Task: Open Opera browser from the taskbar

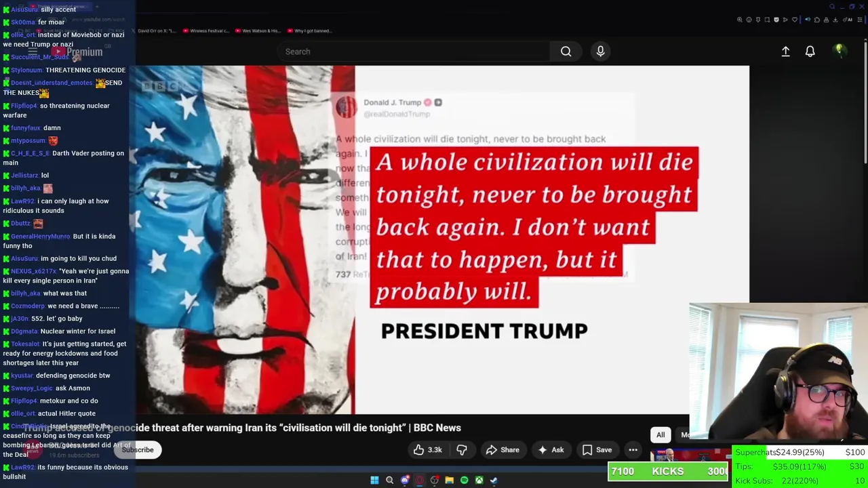Action: (x=419, y=480)
